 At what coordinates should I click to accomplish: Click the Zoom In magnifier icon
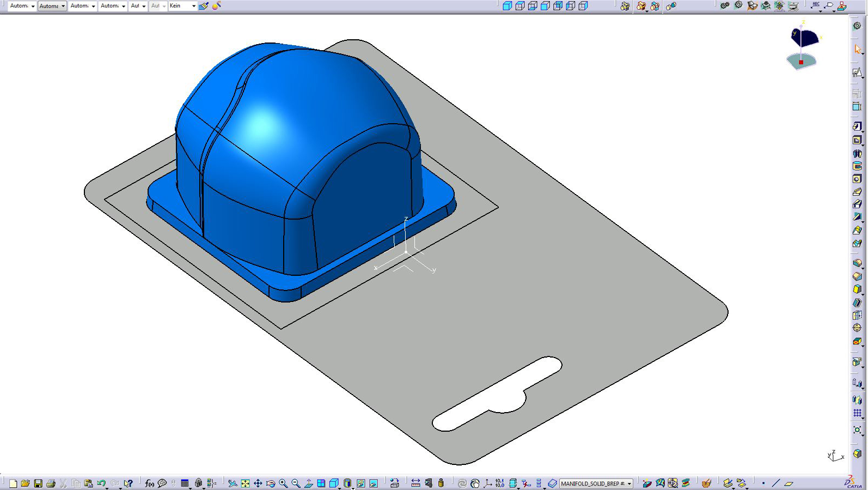tap(283, 483)
